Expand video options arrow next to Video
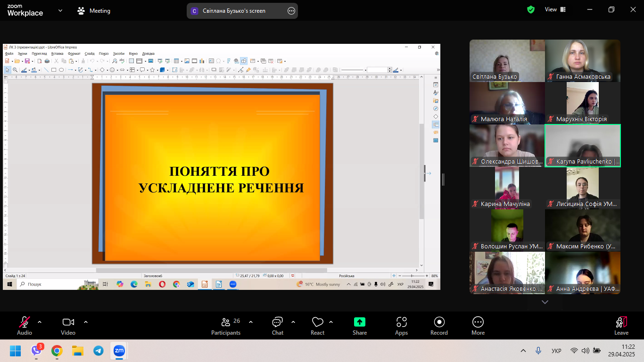Screen dimensions: 644x362 click(x=86, y=322)
